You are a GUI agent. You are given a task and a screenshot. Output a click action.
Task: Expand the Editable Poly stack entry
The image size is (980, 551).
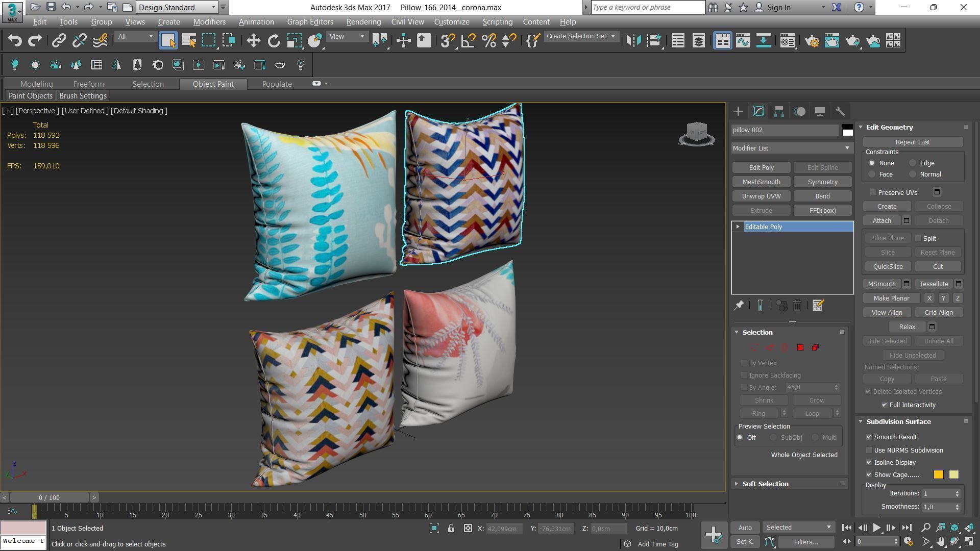click(x=738, y=227)
